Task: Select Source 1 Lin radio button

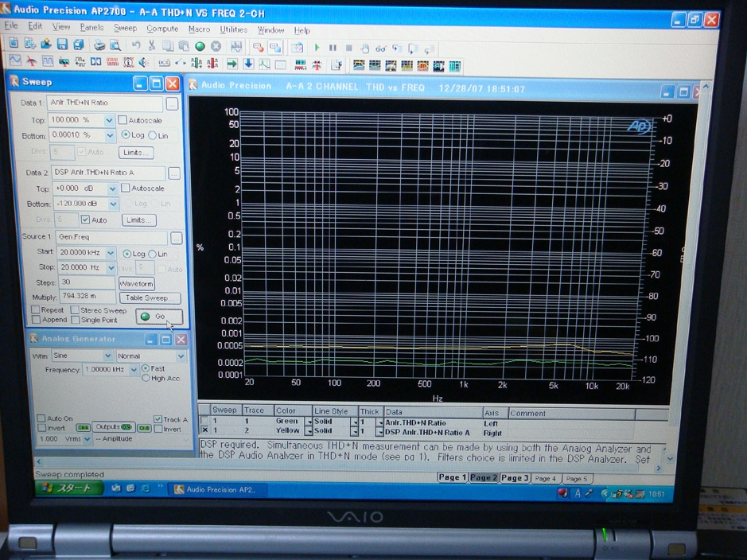Action: click(153, 254)
